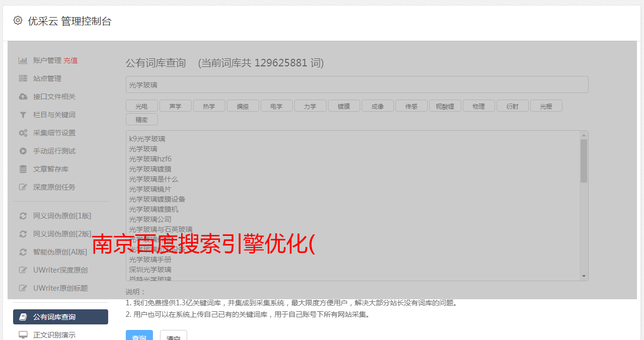The width and height of the screenshot is (644, 340).
Task: Click the database icon for 文章暂存库
Action: [23, 169]
